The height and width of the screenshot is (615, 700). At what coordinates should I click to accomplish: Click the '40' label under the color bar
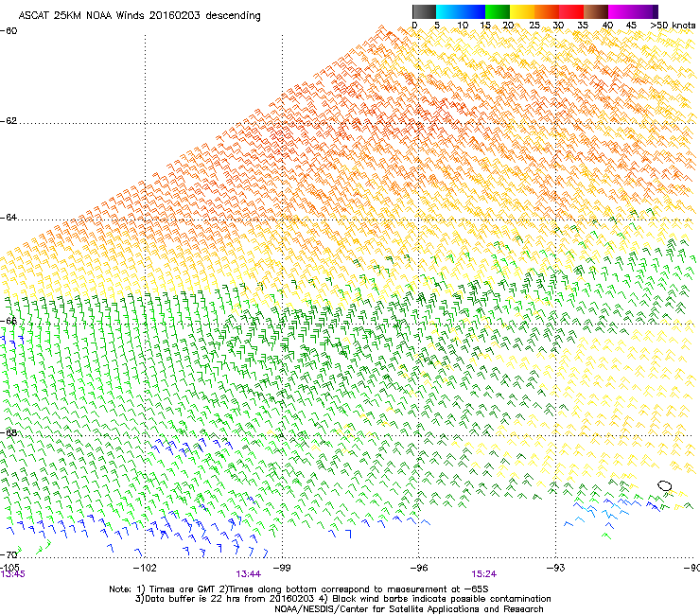(607, 26)
